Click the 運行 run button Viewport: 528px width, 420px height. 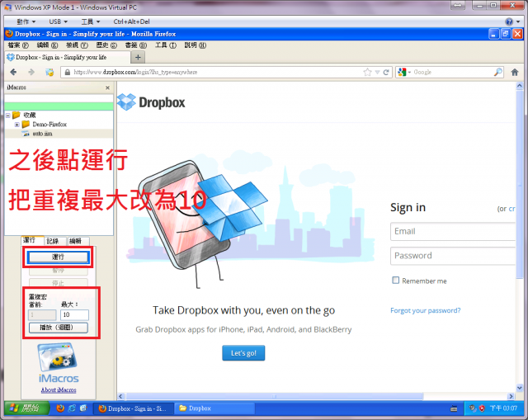click(59, 257)
